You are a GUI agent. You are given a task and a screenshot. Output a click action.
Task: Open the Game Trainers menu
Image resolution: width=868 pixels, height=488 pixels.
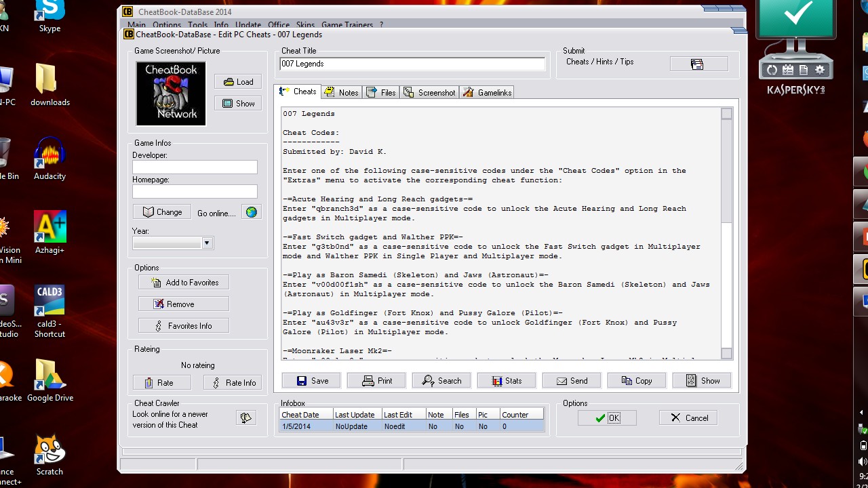pos(347,25)
